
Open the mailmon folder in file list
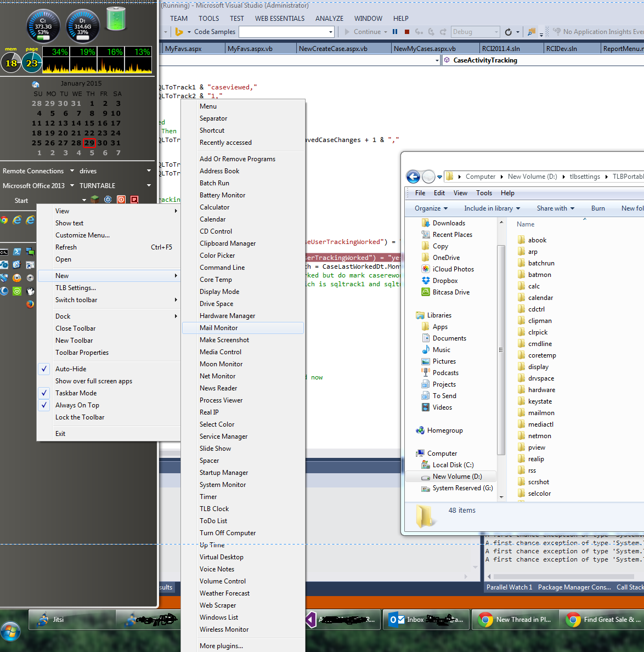tap(541, 413)
